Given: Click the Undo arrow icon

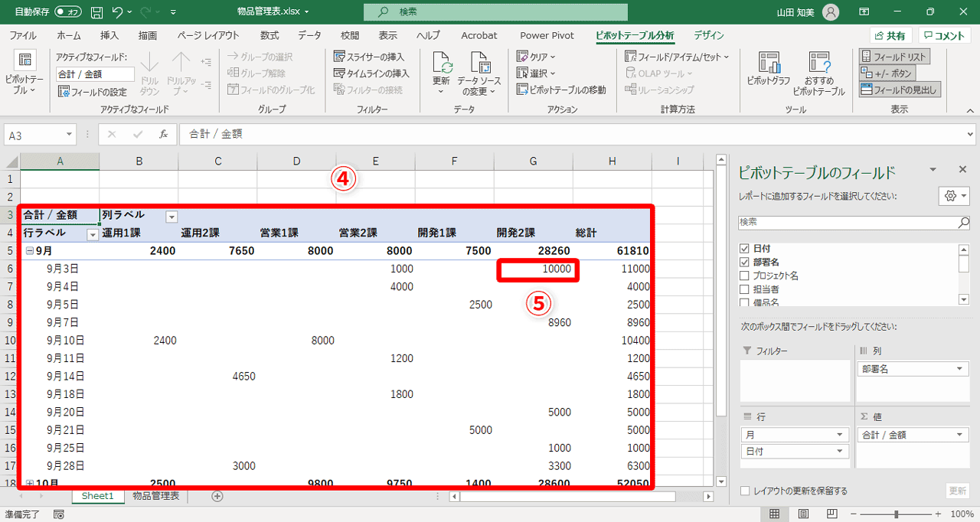Looking at the screenshot, I should [x=118, y=12].
